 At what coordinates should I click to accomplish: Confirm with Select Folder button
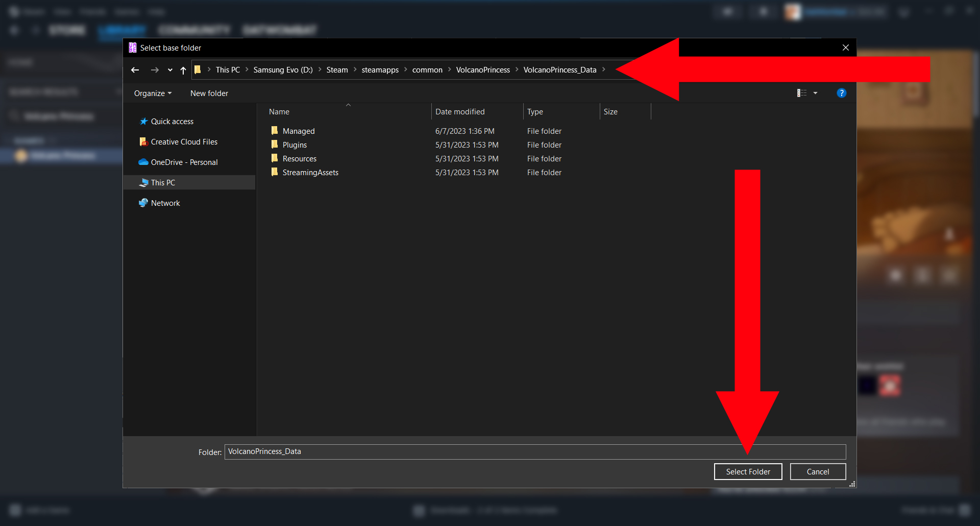click(x=748, y=472)
